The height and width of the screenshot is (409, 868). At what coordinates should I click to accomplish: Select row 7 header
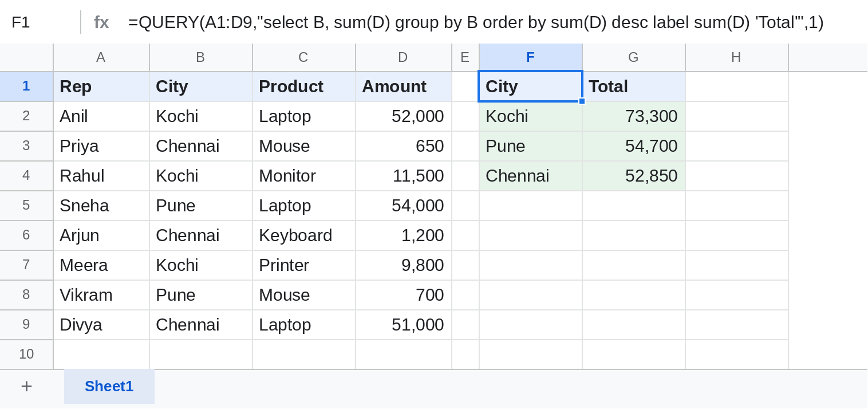pyautogui.click(x=26, y=265)
